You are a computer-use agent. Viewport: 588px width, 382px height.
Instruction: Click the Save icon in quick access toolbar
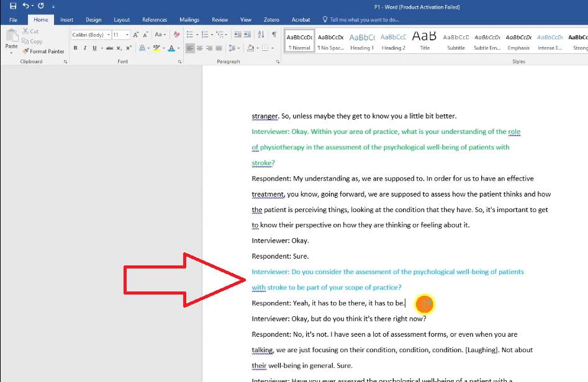point(13,6)
